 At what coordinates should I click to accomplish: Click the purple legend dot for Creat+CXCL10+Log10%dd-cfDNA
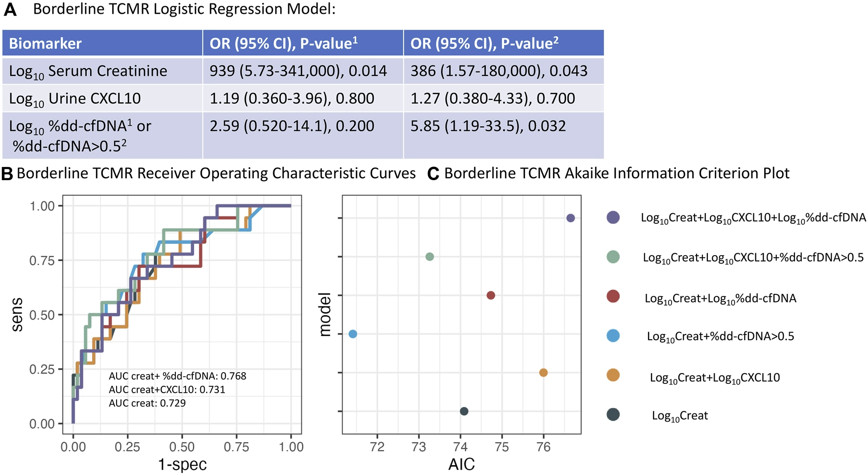coord(613,217)
